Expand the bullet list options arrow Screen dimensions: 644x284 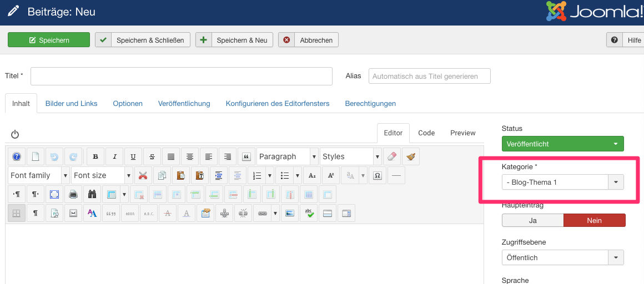point(298,175)
